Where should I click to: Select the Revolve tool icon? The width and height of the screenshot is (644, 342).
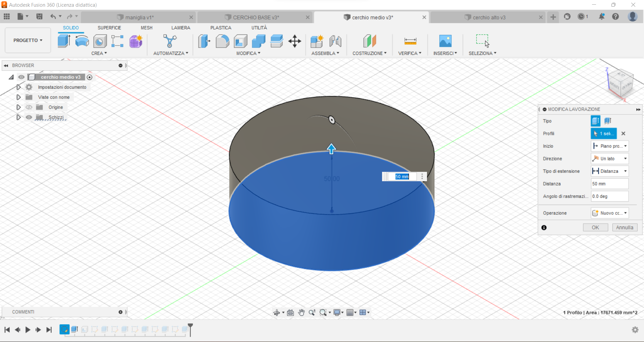click(x=82, y=41)
